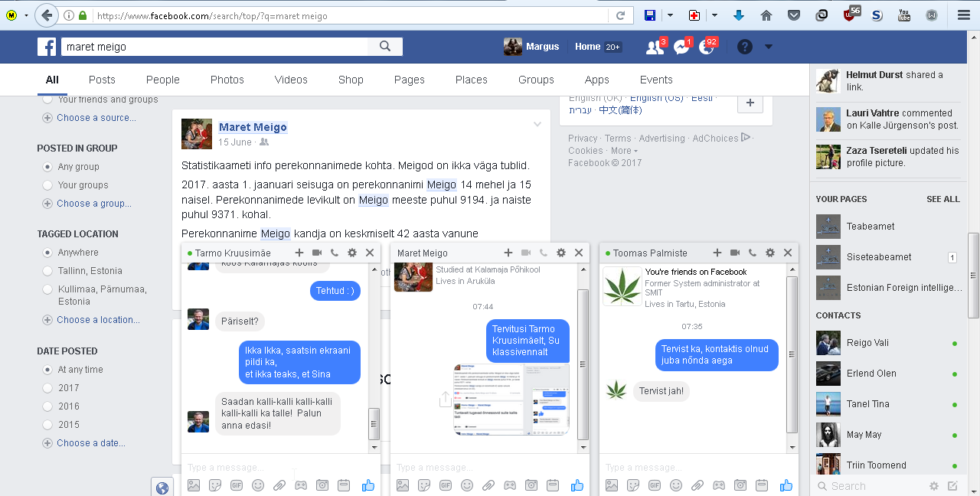Select 2016 date radio option

(47, 406)
